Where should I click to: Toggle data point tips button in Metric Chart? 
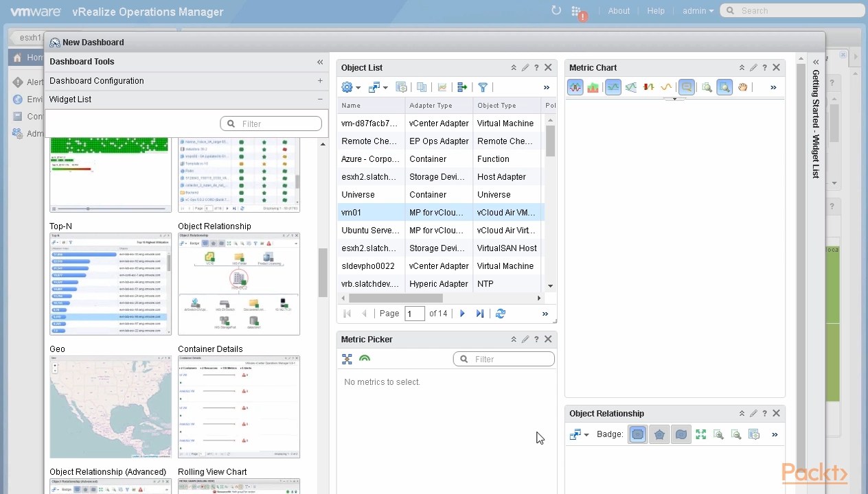pos(686,87)
